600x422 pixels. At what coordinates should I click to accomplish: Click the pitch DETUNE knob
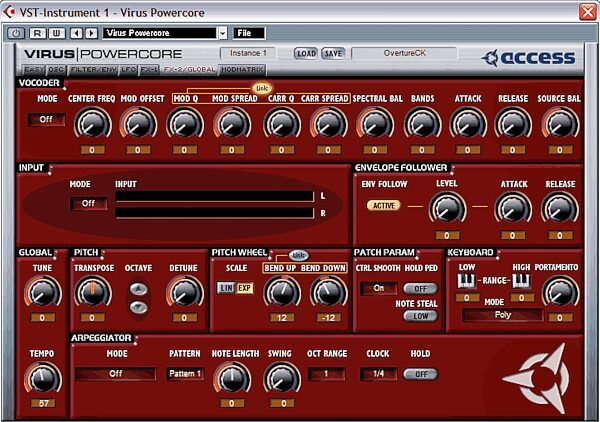tap(184, 292)
